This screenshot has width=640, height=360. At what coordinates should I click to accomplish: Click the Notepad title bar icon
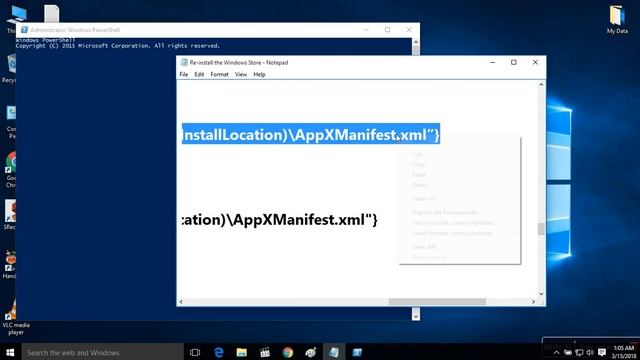pyautogui.click(x=184, y=62)
